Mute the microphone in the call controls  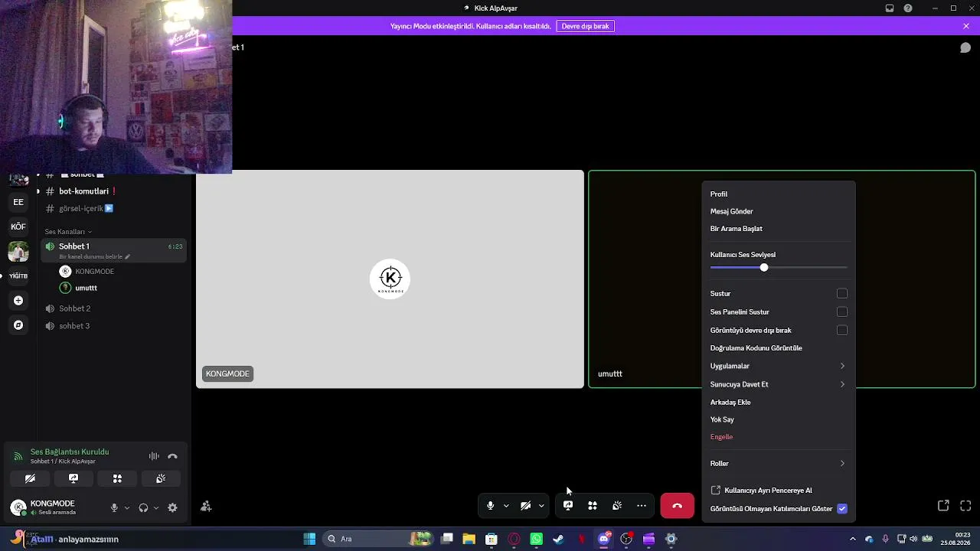(x=491, y=506)
